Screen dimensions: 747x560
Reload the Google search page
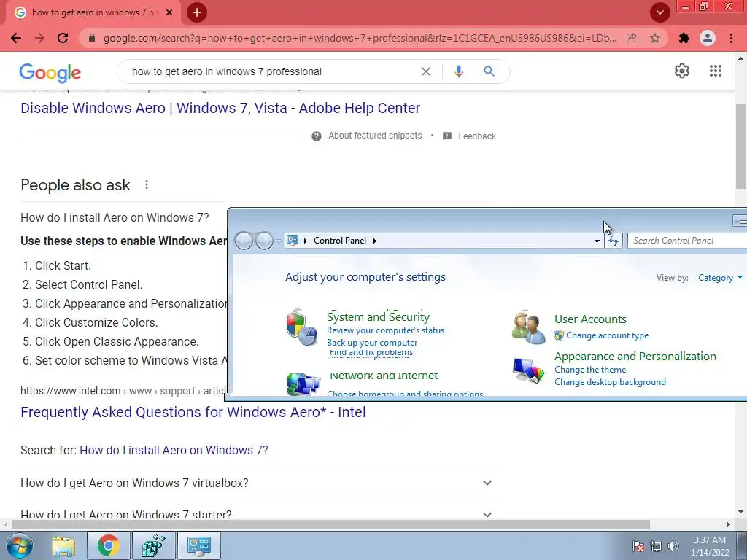63,38
